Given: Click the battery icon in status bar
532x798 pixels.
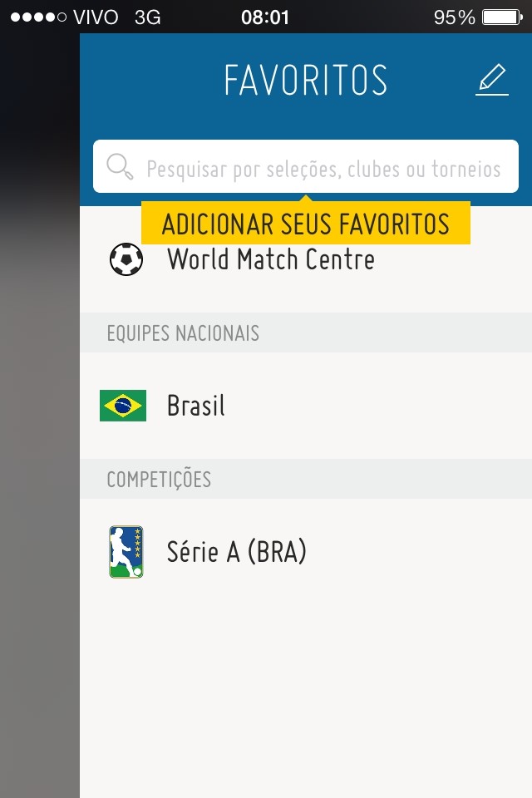Looking at the screenshot, I should pos(500,17).
